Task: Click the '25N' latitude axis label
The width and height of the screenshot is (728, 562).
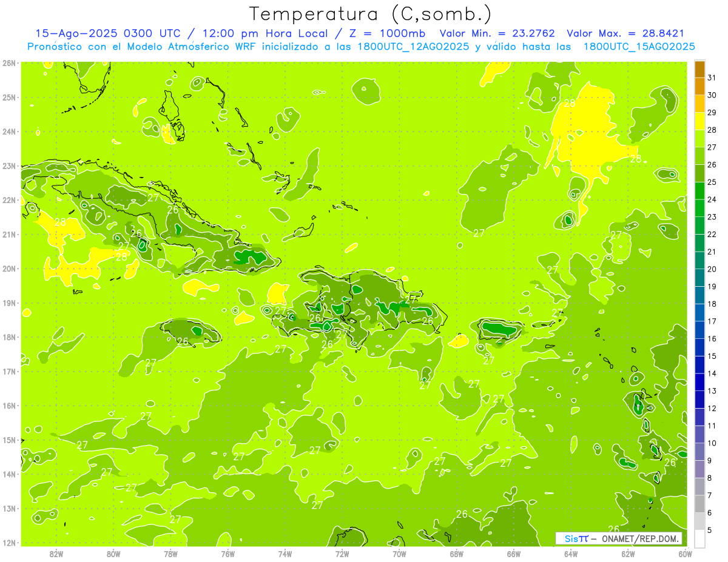Action: coord(9,97)
